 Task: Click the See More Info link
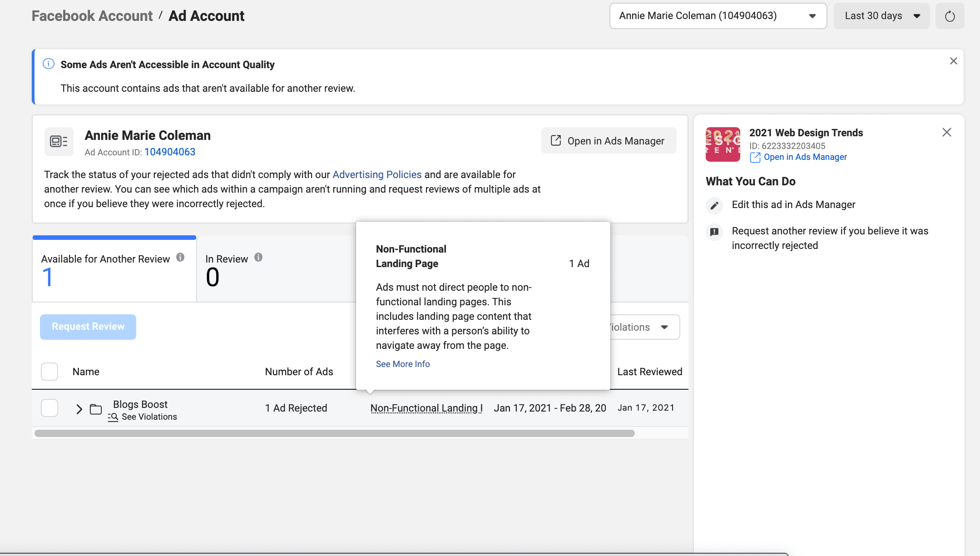pos(402,364)
